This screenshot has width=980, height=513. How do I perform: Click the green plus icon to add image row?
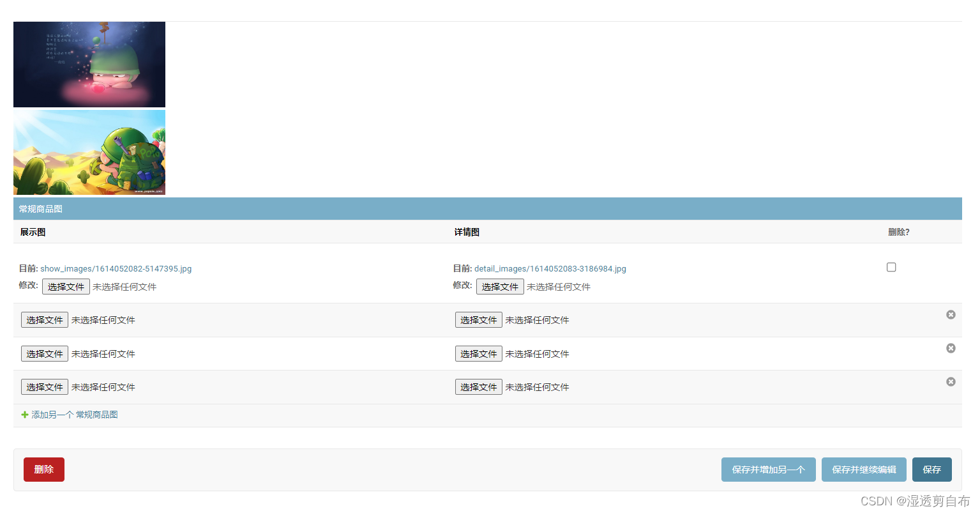pos(25,415)
